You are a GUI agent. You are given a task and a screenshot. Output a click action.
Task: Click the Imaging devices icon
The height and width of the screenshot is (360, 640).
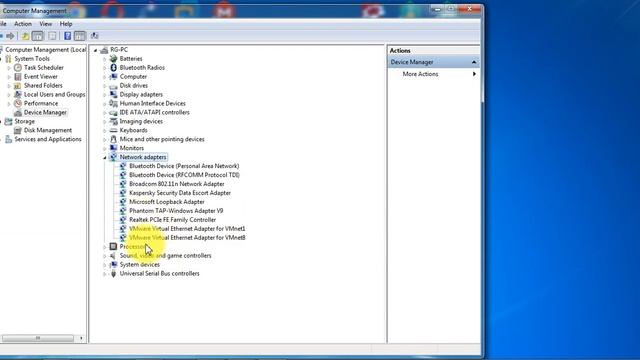click(113, 122)
